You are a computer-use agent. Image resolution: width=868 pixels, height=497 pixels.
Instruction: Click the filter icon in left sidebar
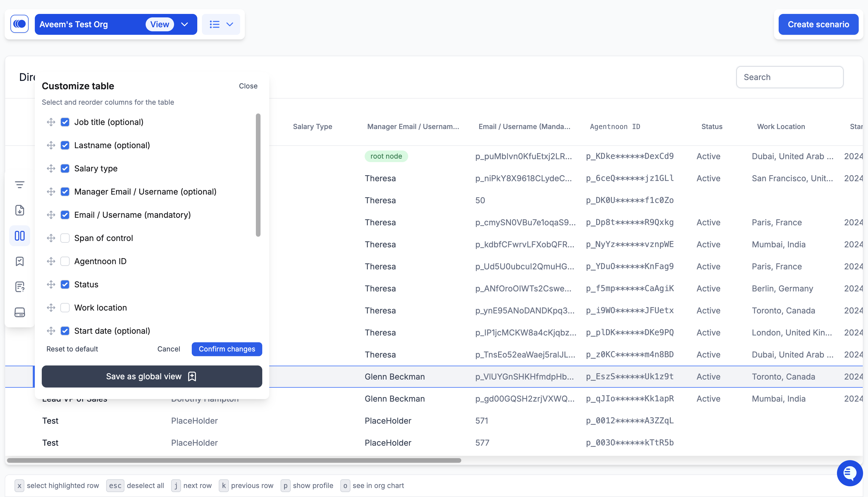[x=19, y=185]
